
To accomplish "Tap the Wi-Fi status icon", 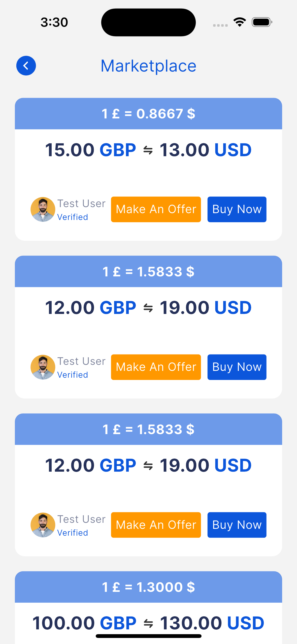I will [x=240, y=22].
